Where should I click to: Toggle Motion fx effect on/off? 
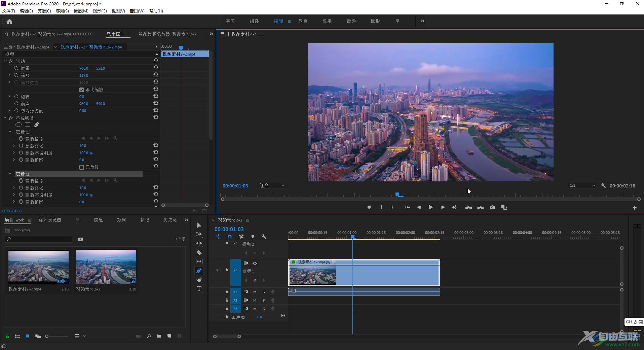coord(11,61)
